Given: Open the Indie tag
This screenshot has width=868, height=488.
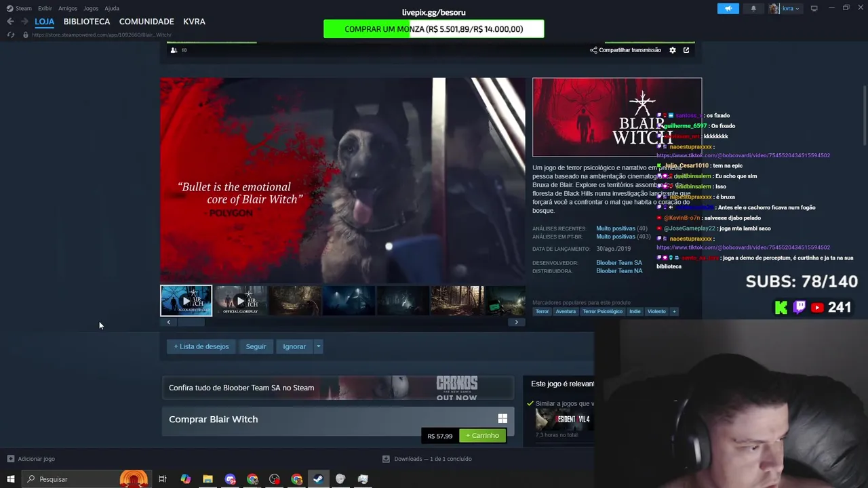Looking at the screenshot, I should pyautogui.click(x=635, y=312).
